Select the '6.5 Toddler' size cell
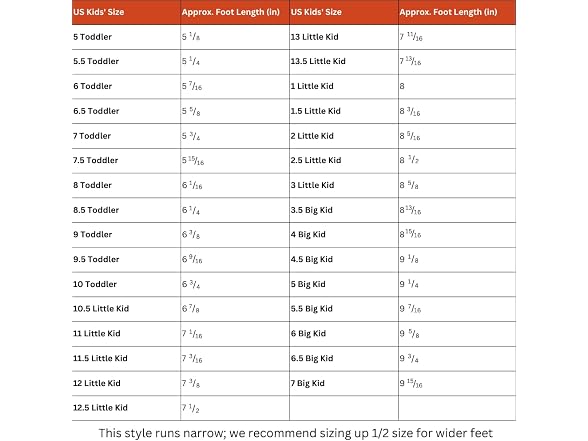The height and width of the screenshot is (441, 588). point(126,111)
